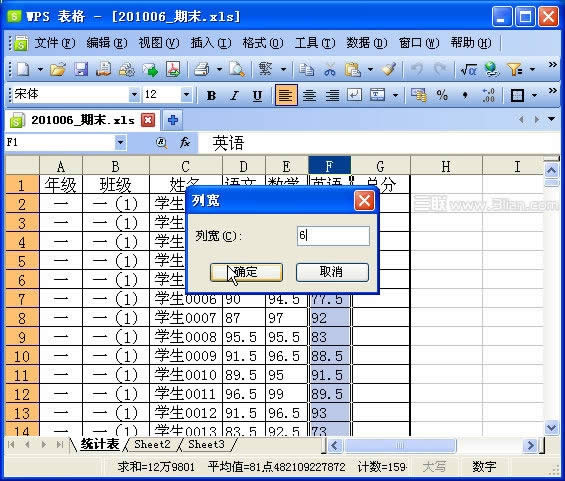Image resolution: width=565 pixels, height=481 pixels.
Task: Click the Cut scissors icon
Action: pos(329,69)
